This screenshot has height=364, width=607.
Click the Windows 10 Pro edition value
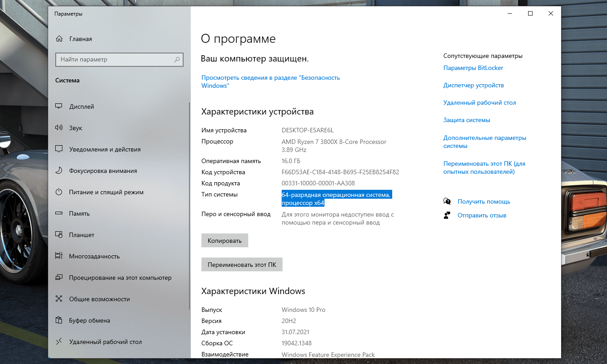303,310
